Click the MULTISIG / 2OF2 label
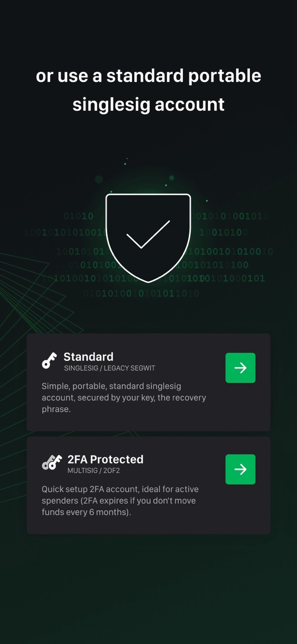The width and height of the screenshot is (297, 644). click(x=94, y=470)
